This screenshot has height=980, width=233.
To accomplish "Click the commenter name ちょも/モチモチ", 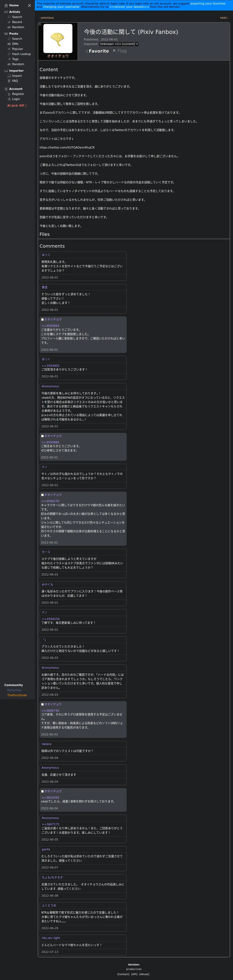I will (52, 877).
